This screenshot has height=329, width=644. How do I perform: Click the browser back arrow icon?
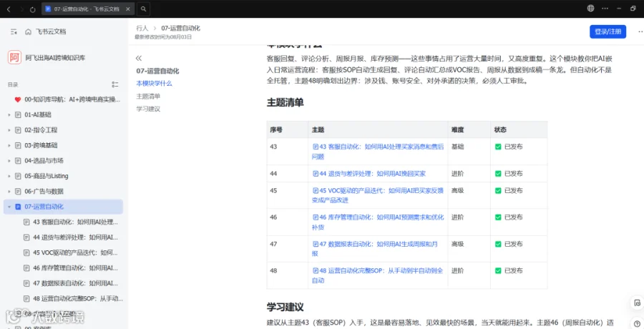point(9,9)
